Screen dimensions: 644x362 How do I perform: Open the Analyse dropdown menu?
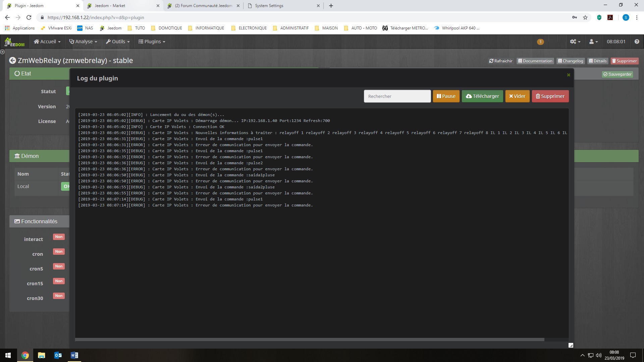point(83,42)
